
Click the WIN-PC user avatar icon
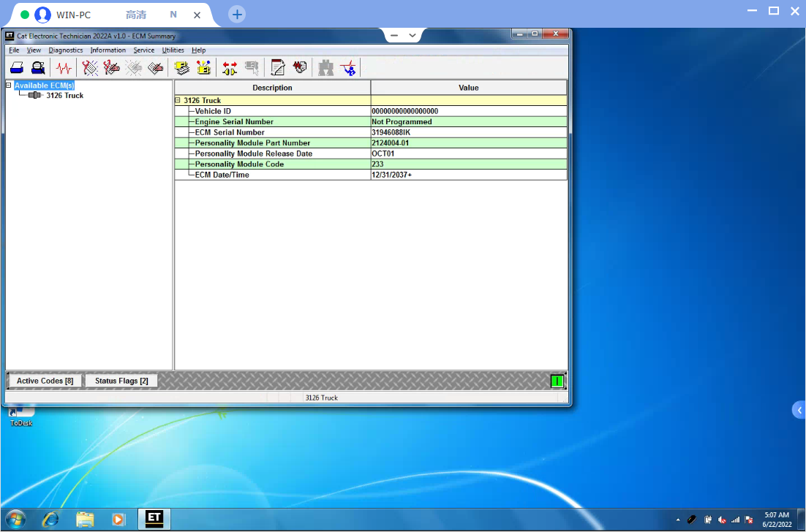click(x=42, y=15)
